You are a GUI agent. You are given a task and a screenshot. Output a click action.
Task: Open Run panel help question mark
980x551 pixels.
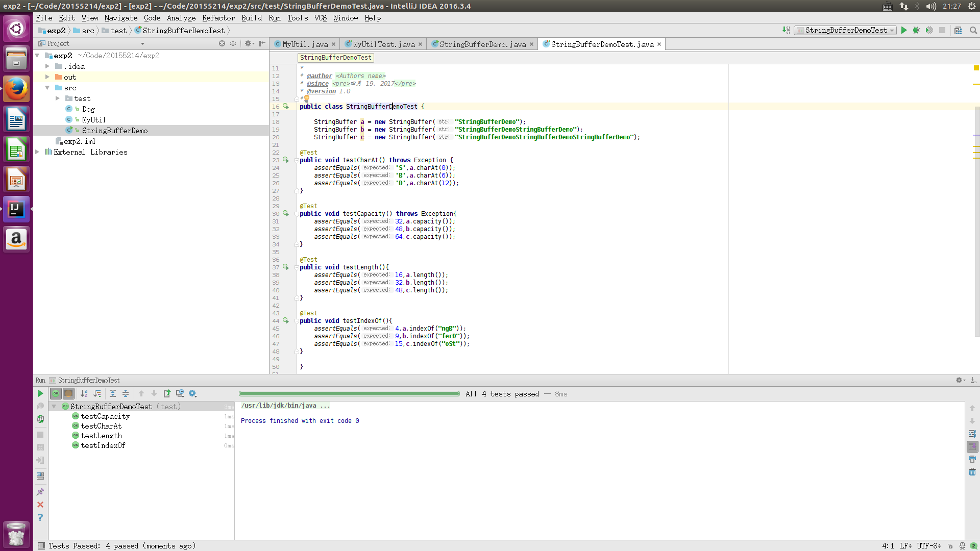[x=40, y=517]
